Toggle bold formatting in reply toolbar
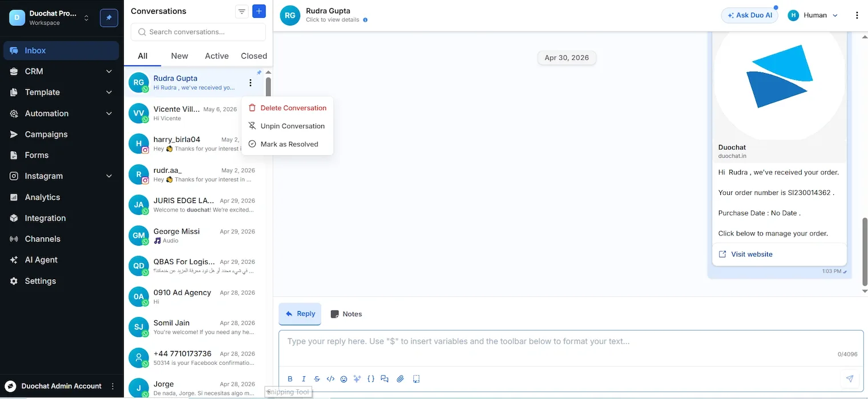Screen dimensions: 868x399 [x=290, y=379]
